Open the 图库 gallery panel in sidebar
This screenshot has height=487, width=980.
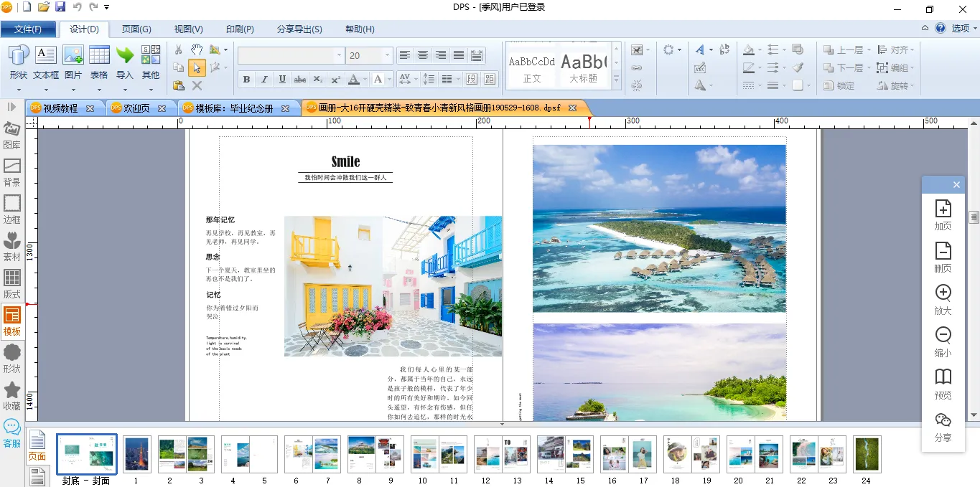click(12, 134)
